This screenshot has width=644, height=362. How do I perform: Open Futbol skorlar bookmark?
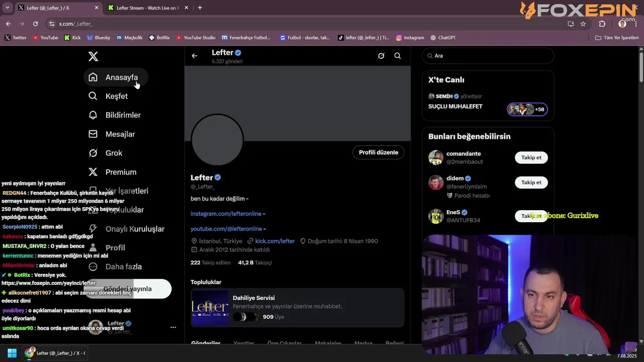click(x=305, y=38)
